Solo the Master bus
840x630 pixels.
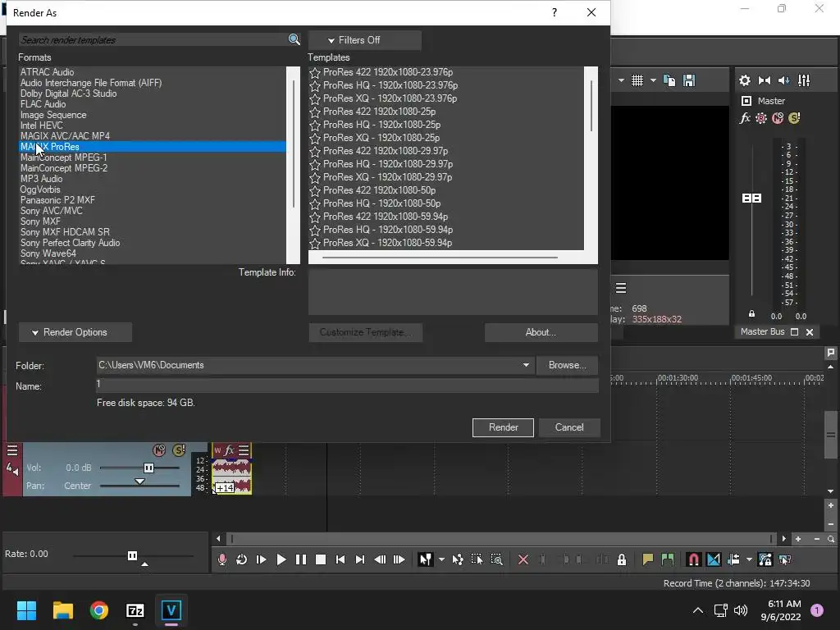tap(794, 118)
